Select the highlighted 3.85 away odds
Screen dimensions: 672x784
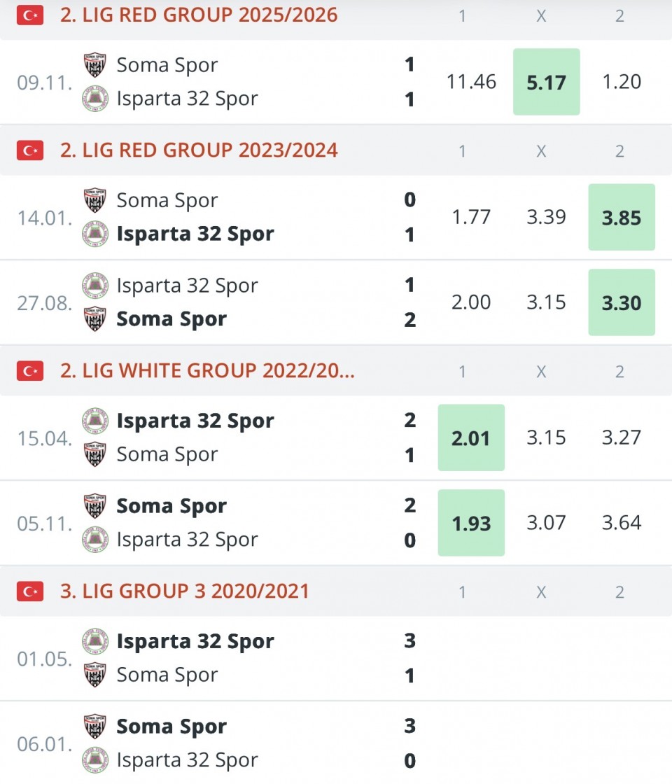point(622,217)
